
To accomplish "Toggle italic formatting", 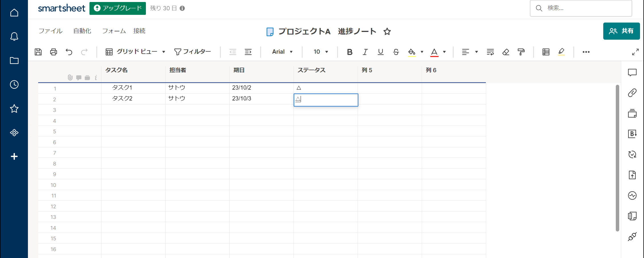I will [365, 52].
